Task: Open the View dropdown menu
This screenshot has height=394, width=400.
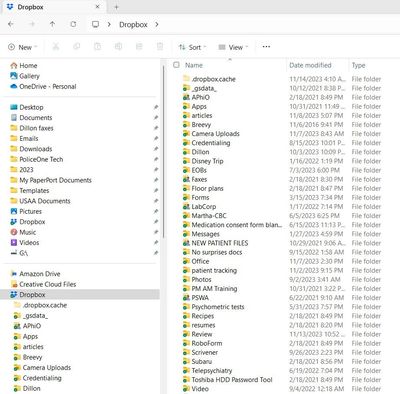Action: point(233,47)
